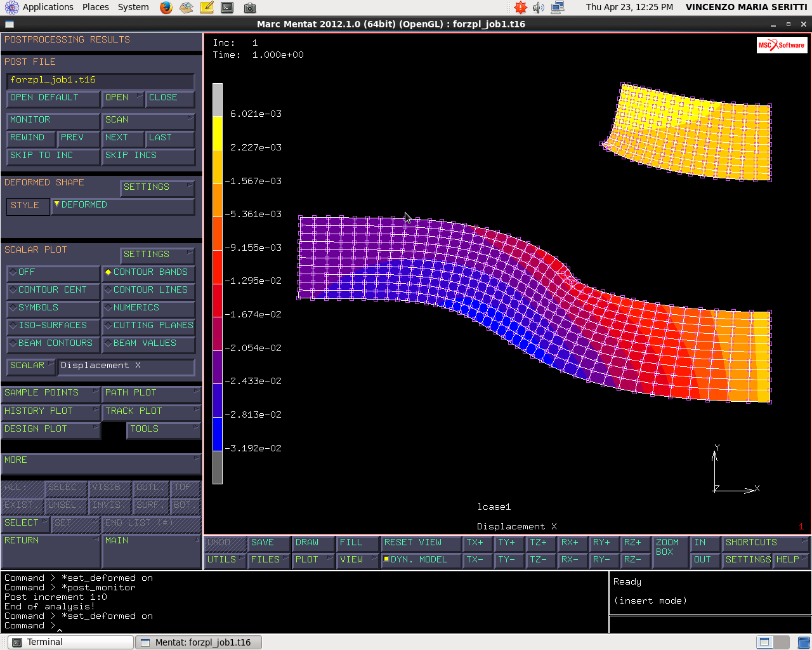Click the SCALAR quantity button
This screenshot has width=812, height=650.
pyautogui.click(x=31, y=366)
